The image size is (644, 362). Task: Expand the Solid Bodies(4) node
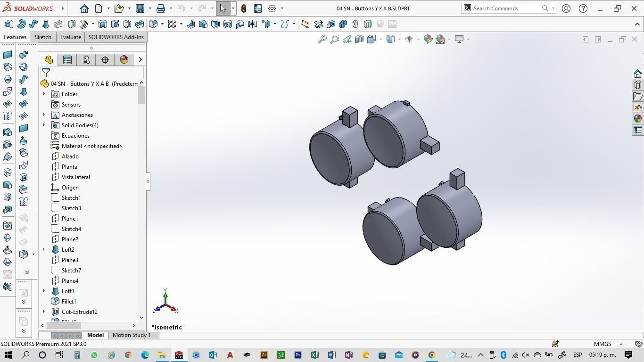44,125
